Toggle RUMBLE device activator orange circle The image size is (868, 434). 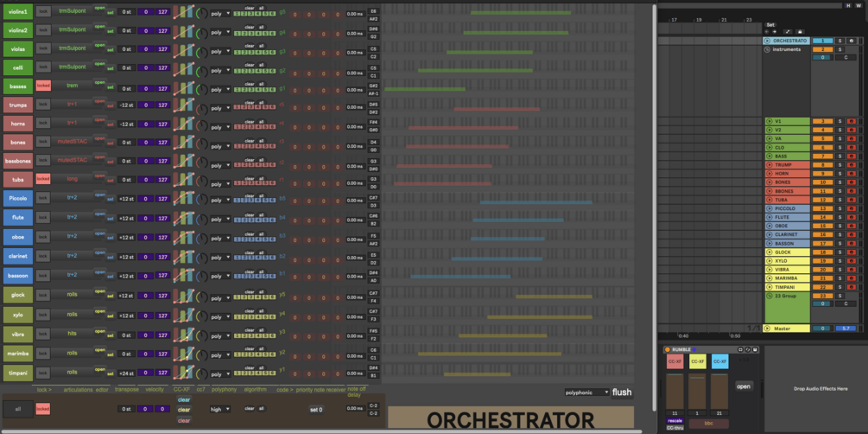pyautogui.click(x=667, y=350)
